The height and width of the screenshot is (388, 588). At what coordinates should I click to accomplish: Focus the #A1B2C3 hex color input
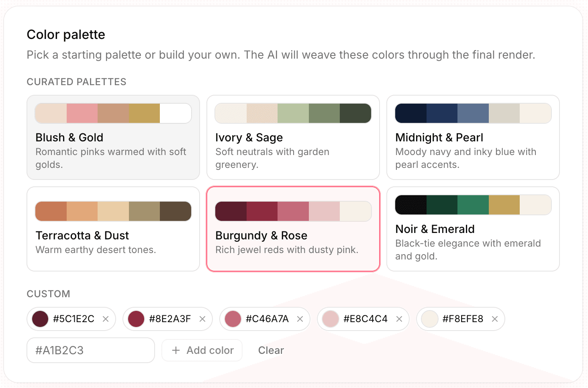[x=91, y=350]
